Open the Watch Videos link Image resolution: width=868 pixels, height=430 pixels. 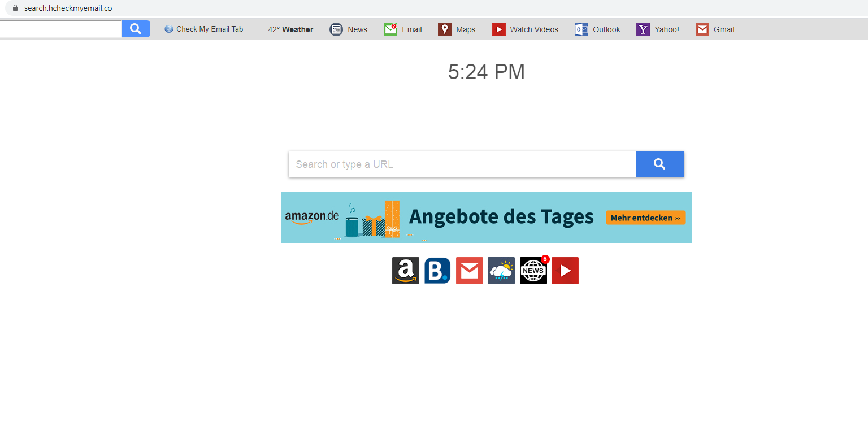[534, 29]
